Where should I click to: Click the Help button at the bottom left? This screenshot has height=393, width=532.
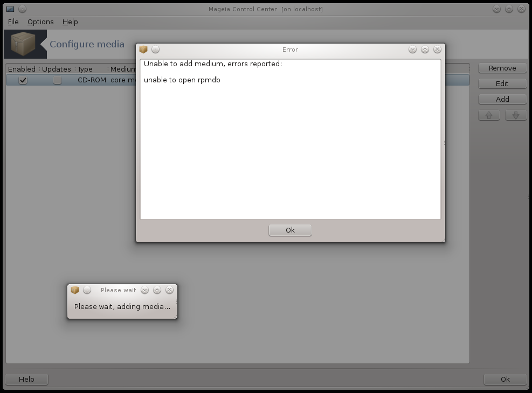coord(26,379)
